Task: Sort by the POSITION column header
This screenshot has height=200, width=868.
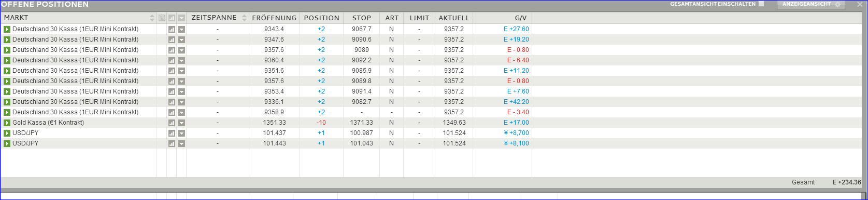Action: click(x=321, y=18)
